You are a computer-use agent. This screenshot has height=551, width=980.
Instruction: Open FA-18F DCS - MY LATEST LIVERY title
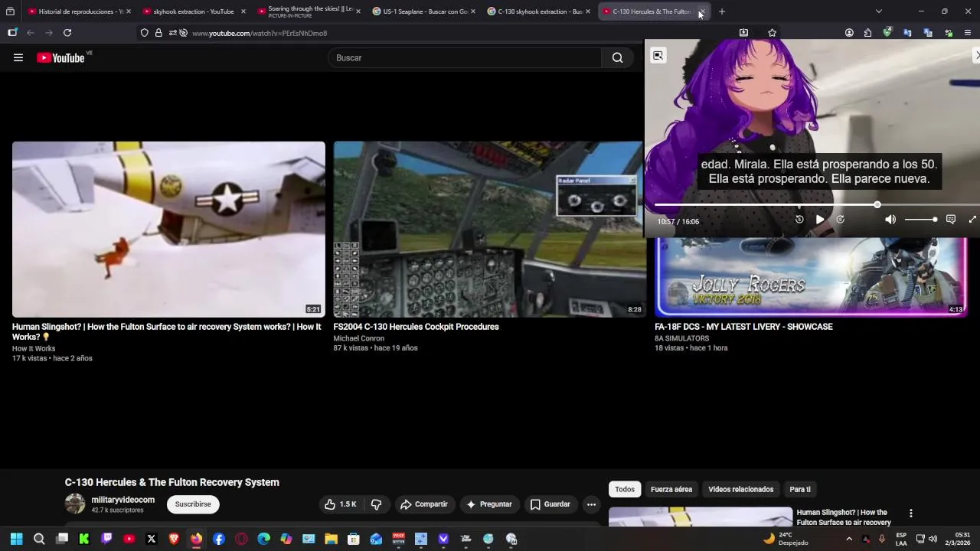click(743, 327)
